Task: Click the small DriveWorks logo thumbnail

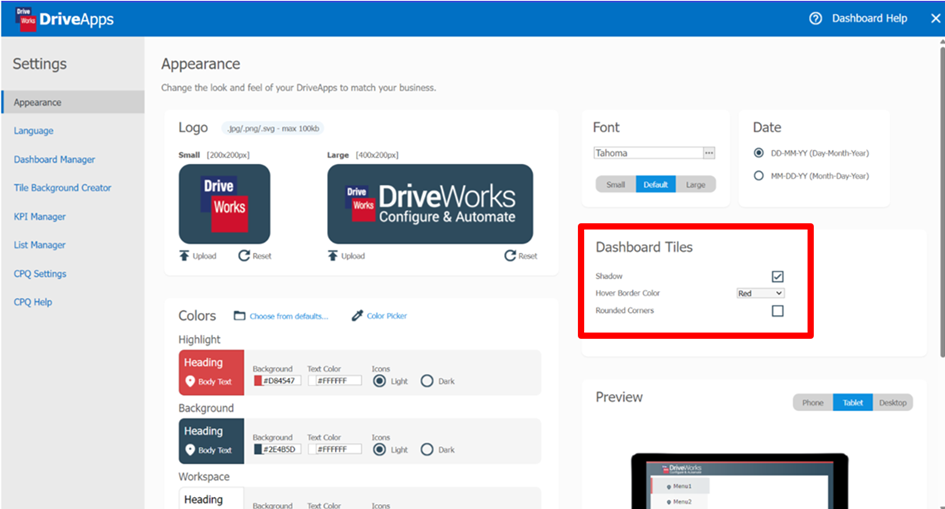Action: [x=224, y=204]
